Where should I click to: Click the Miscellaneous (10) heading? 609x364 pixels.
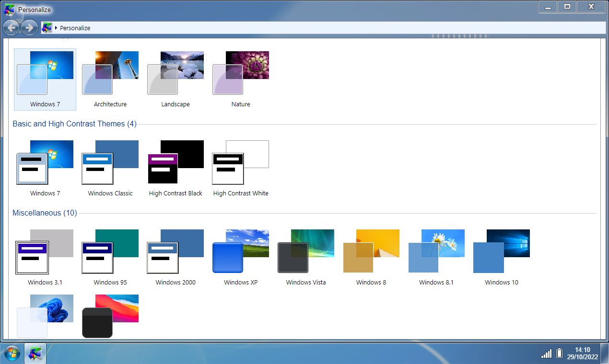coord(45,213)
